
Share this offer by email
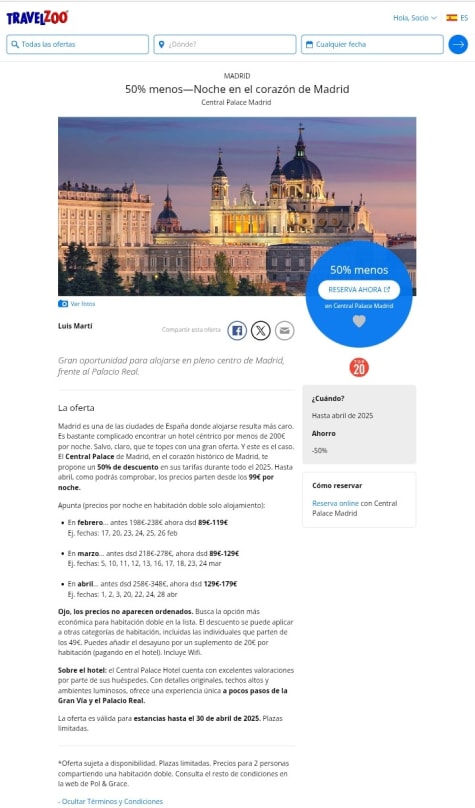click(284, 330)
